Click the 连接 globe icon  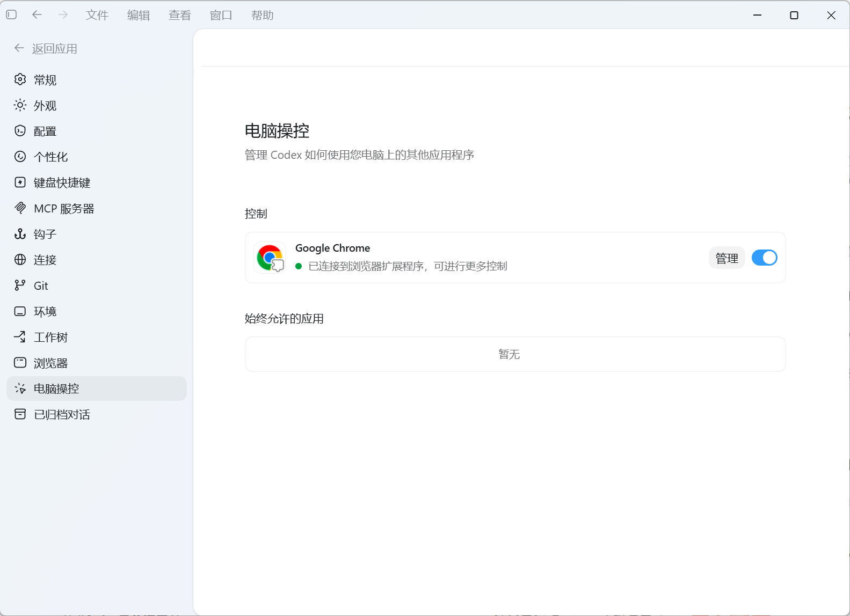point(20,260)
